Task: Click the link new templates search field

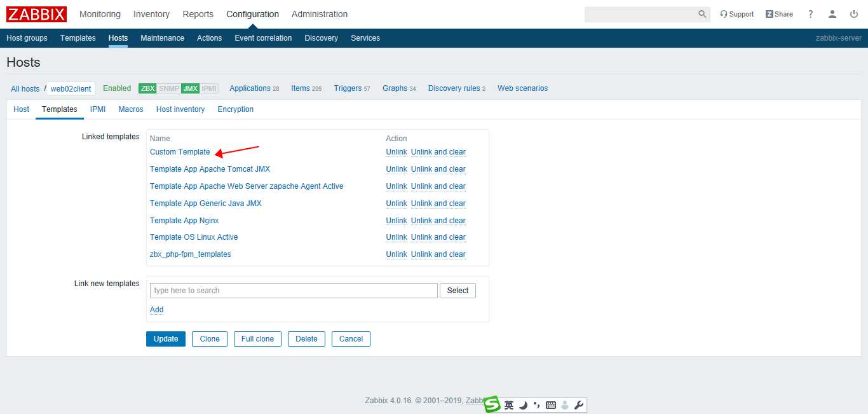Action: click(x=294, y=291)
